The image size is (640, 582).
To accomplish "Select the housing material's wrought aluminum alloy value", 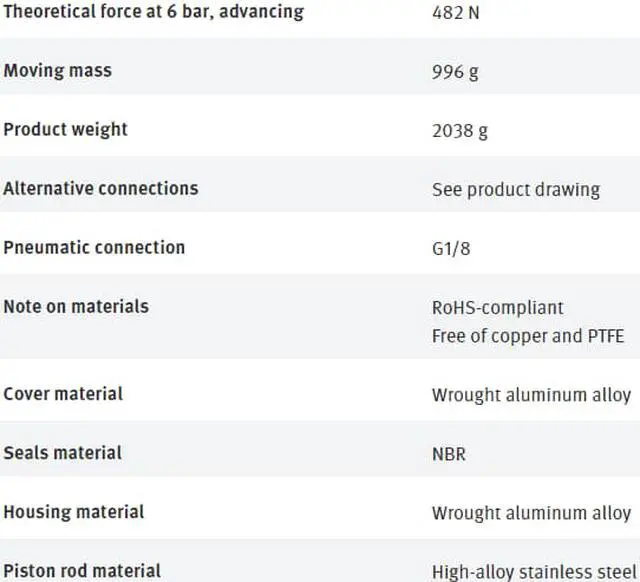I will coord(531,513).
